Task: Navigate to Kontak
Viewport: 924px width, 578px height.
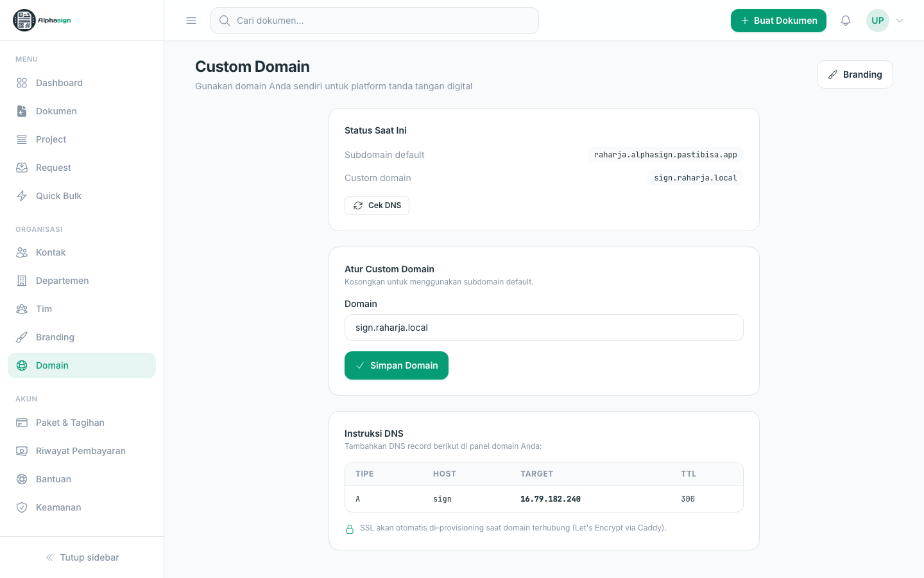Action: 81,252
